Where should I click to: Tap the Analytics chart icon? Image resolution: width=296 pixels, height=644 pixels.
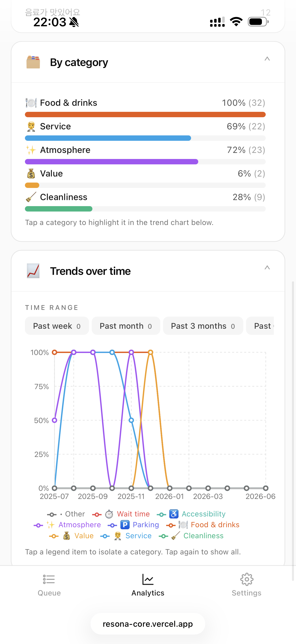[x=148, y=579]
